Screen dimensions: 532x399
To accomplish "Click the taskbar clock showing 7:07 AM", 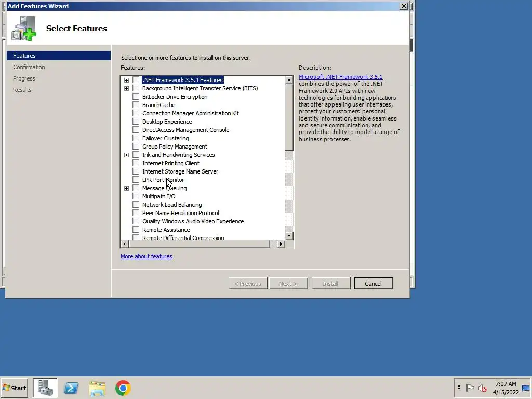I will 506,388.
